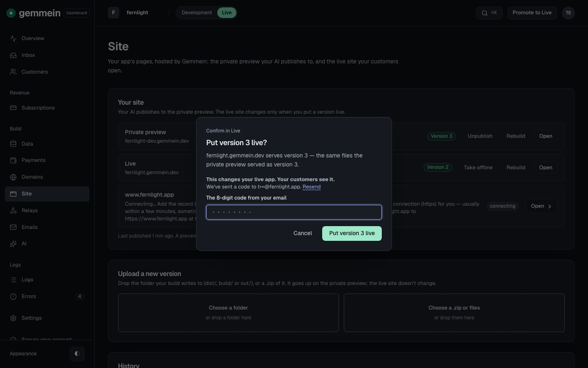Click Choose a .zip or files zone

tap(454, 313)
